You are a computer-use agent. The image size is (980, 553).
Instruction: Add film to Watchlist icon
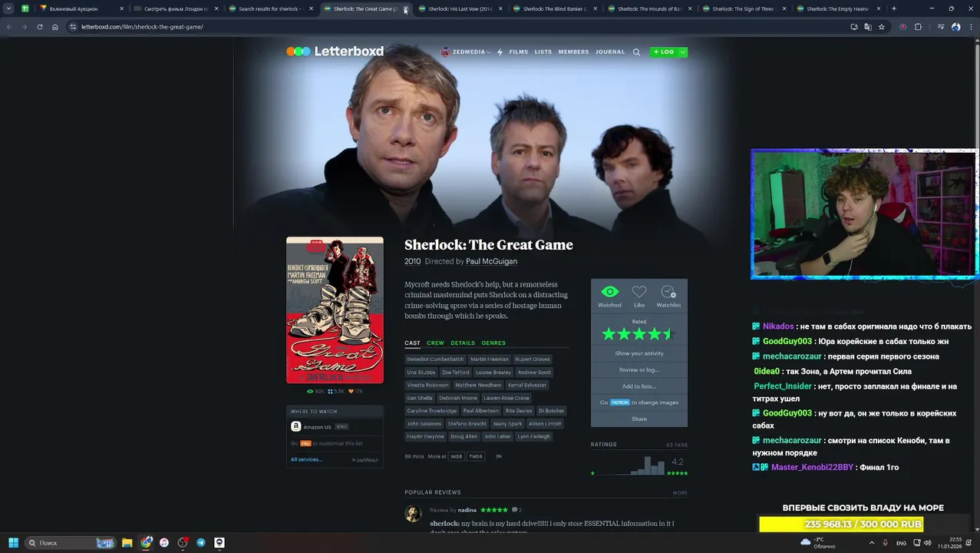pyautogui.click(x=668, y=292)
